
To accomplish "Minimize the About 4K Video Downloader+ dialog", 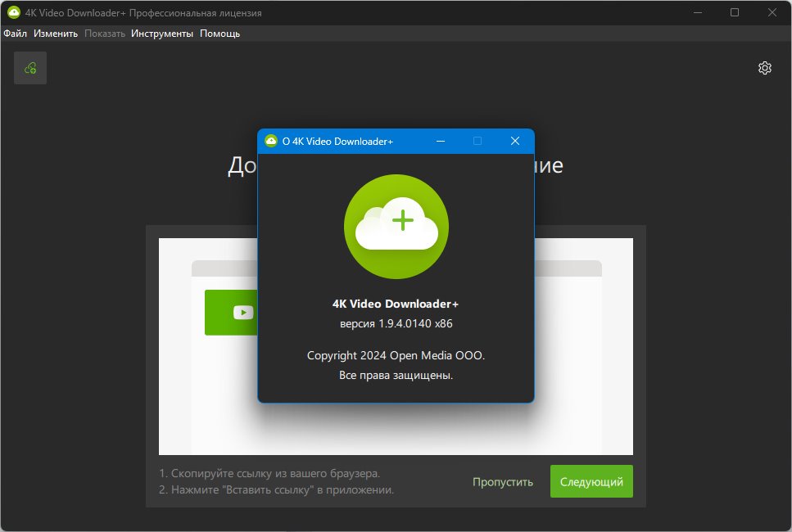I will [x=441, y=141].
